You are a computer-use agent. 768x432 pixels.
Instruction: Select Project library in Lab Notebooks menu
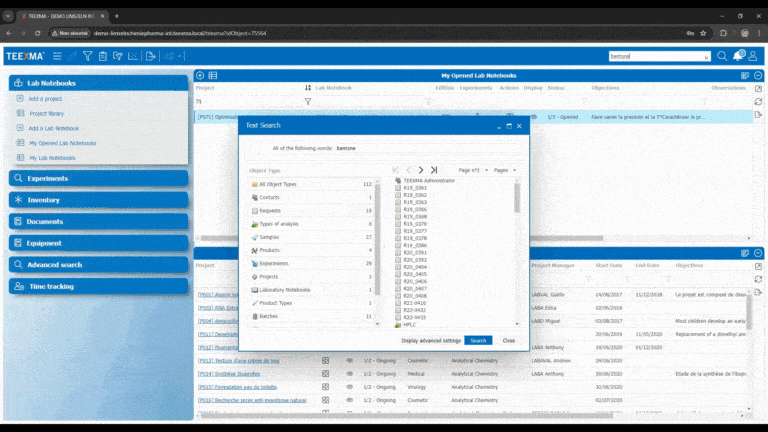pyautogui.click(x=47, y=114)
